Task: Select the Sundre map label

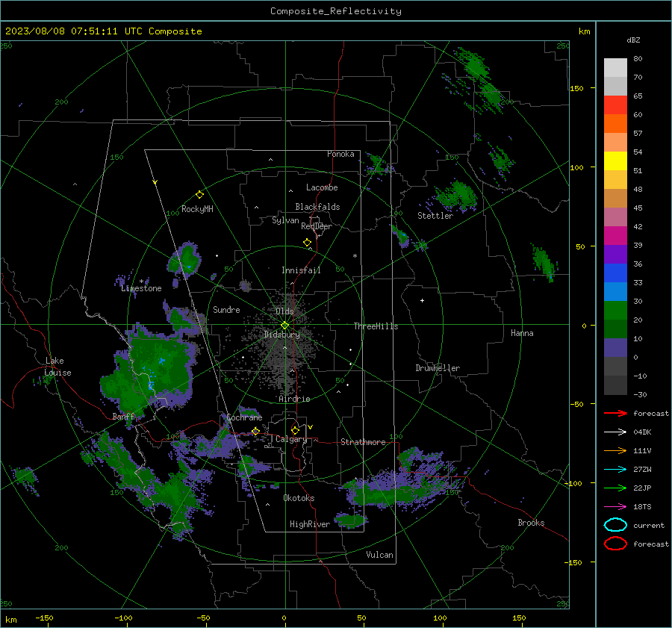Action: [x=226, y=310]
